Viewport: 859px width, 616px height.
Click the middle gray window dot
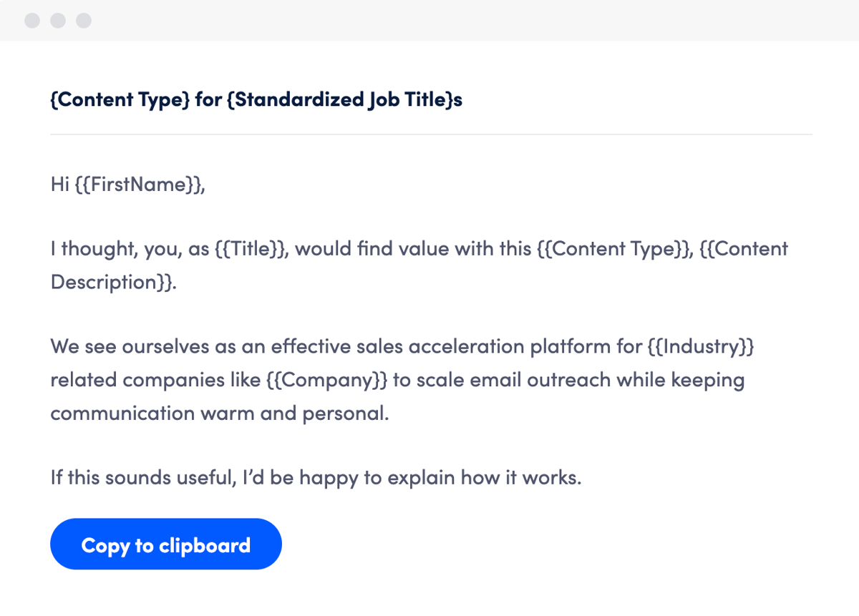tap(58, 21)
